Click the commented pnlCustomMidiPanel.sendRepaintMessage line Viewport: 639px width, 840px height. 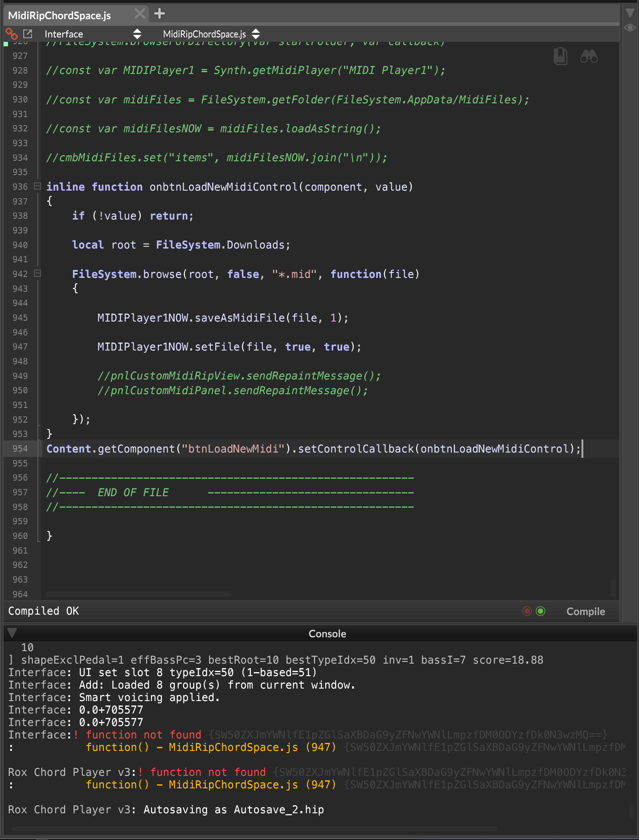coord(233,391)
